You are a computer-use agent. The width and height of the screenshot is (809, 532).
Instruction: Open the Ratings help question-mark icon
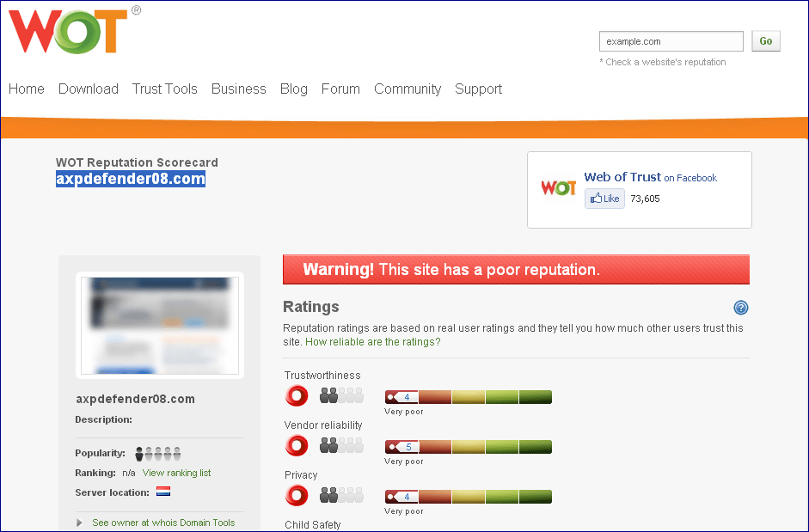tap(741, 308)
